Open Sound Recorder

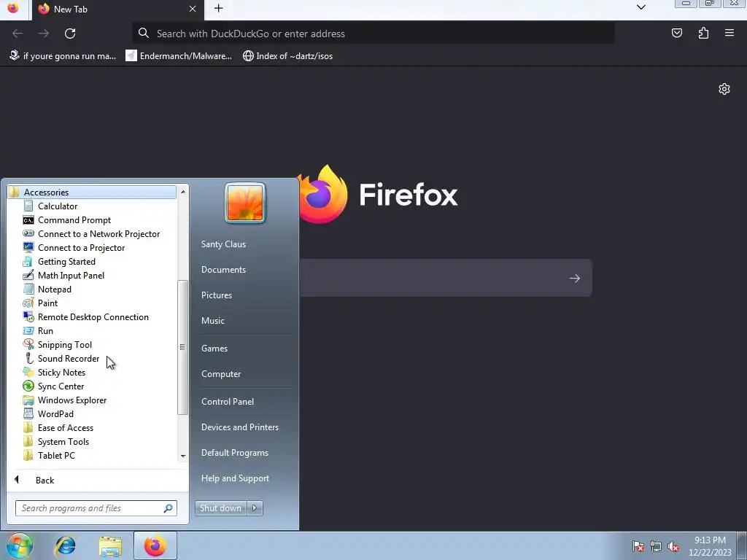(68, 359)
